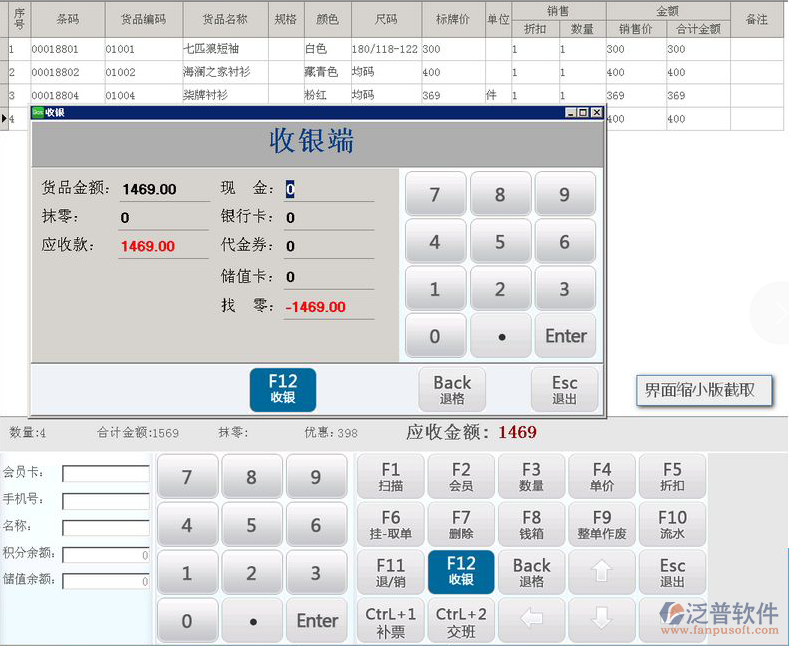This screenshot has height=646, width=789.
Task: Click Ctrl+2 交班 shift change button
Action: pos(461,620)
